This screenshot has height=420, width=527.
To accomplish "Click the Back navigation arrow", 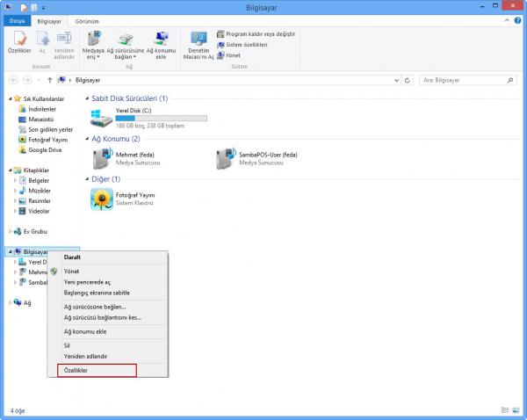I will [13, 80].
